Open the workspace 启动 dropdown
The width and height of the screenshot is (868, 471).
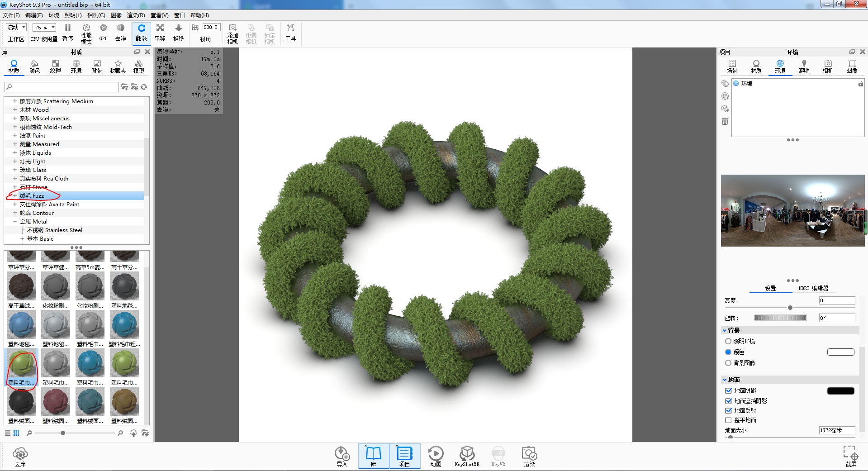16,27
